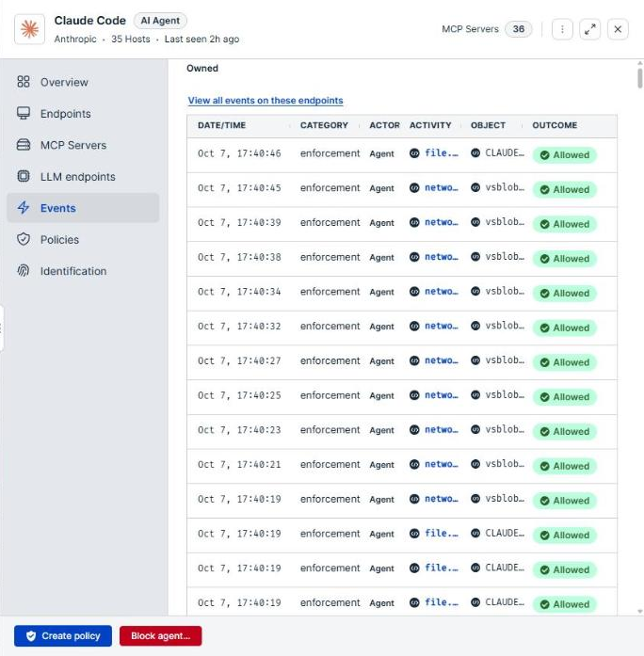Click the Owned label
This screenshot has width=644, height=656.
point(202,68)
